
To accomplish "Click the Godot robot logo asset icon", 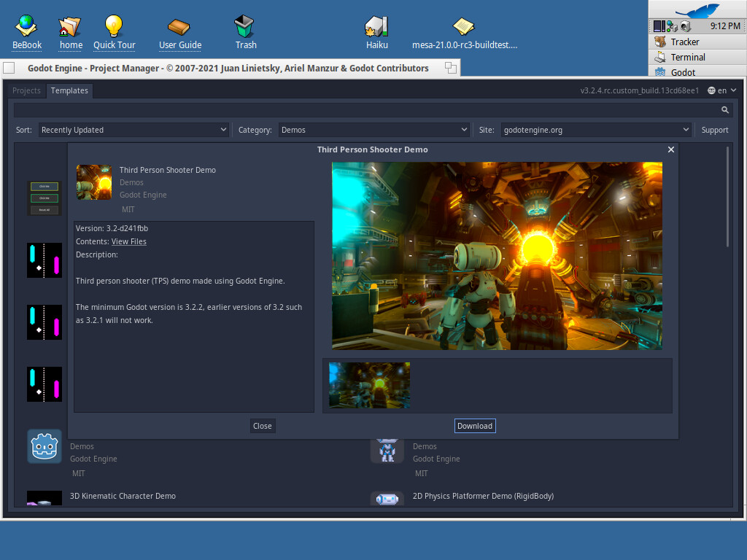I will 44,446.
